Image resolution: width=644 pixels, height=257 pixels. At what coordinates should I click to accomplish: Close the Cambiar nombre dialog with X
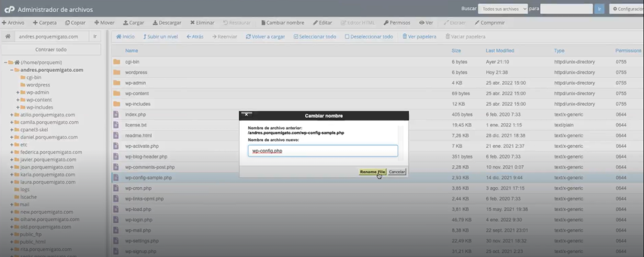click(x=247, y=115)
